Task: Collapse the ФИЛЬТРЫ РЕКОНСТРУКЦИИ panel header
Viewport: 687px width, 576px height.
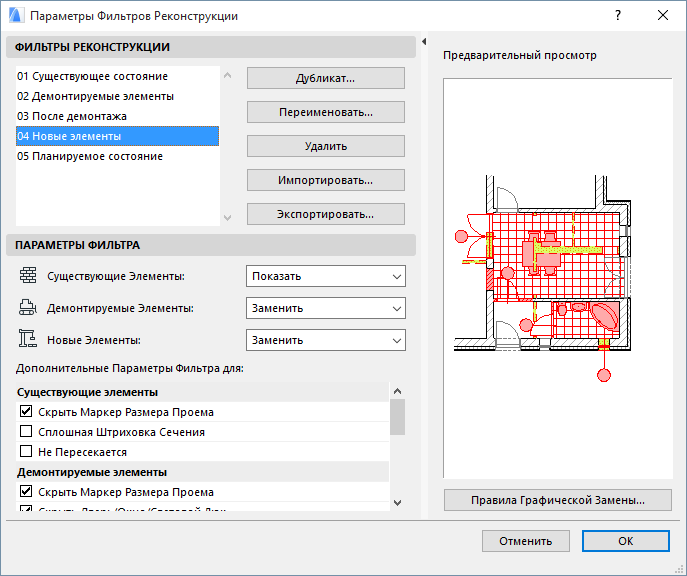Action: click(x=211, y=47)
